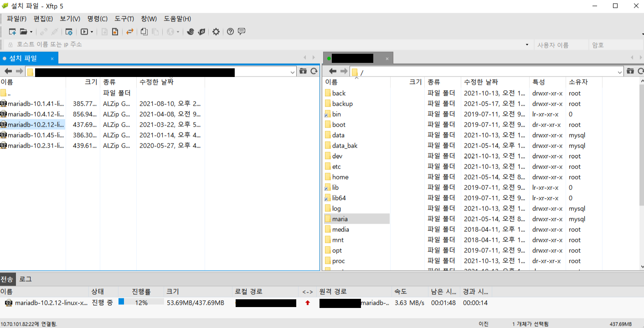This screenshot has width=644, height=328.
Task: Click the New Session toolbar icon
Action: pos(13,31)
